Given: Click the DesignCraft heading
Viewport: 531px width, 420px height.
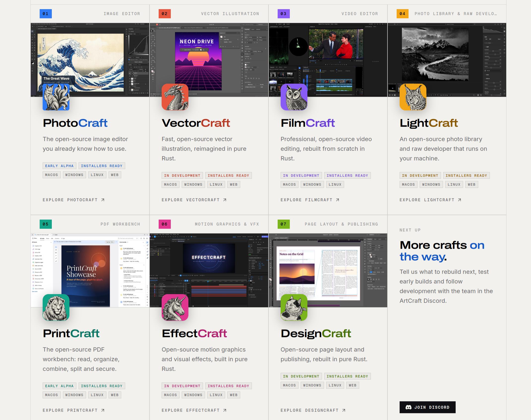Looking at the screenshot, I should (x=316, y=334).
